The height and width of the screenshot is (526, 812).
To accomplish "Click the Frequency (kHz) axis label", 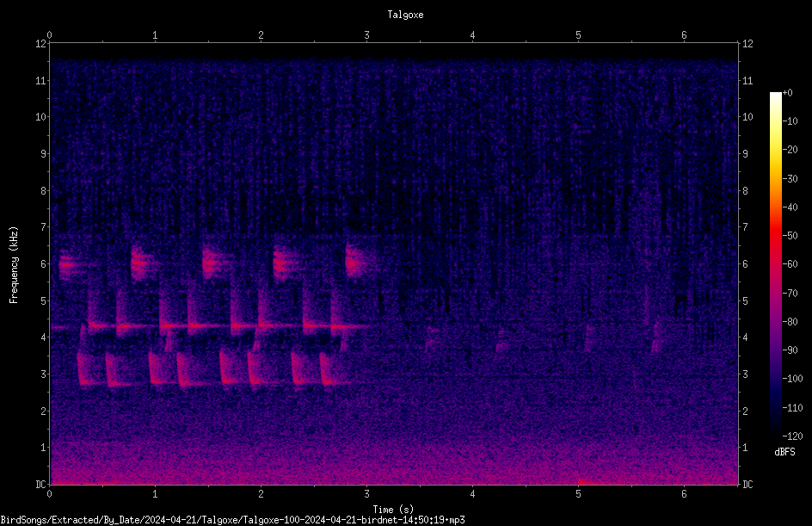I will (x=14, y=265).
